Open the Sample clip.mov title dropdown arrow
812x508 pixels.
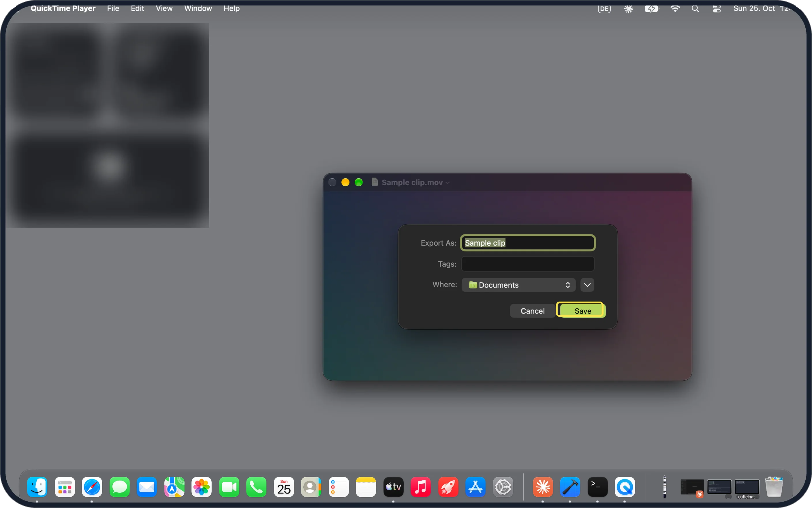pos(448,182)
